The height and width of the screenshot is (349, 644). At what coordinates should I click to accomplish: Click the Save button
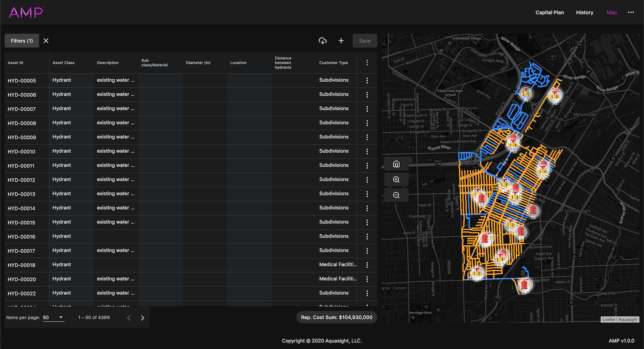[365, 41]
